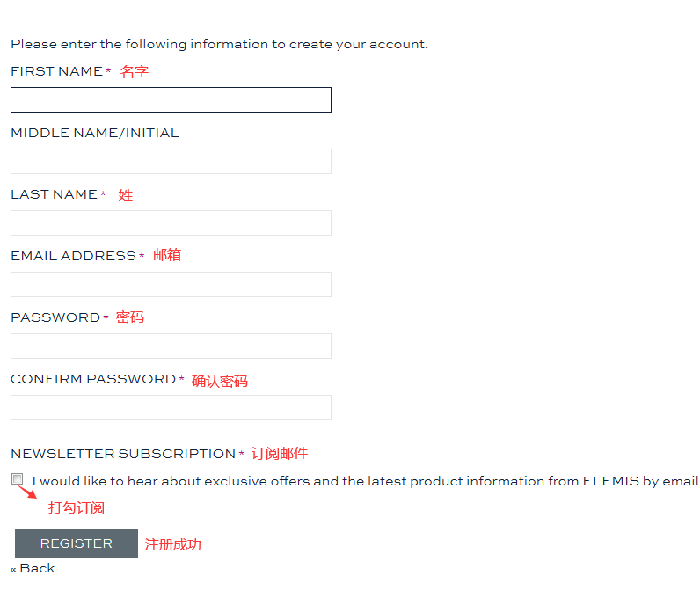The height and width of the screenshot is (605, 700).
Task: Focus the Password input box
Action: click(x=171, y=346)
